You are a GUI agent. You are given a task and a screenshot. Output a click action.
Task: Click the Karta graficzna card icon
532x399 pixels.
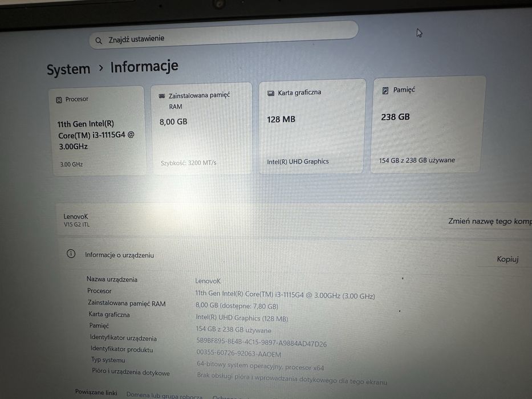271,93
